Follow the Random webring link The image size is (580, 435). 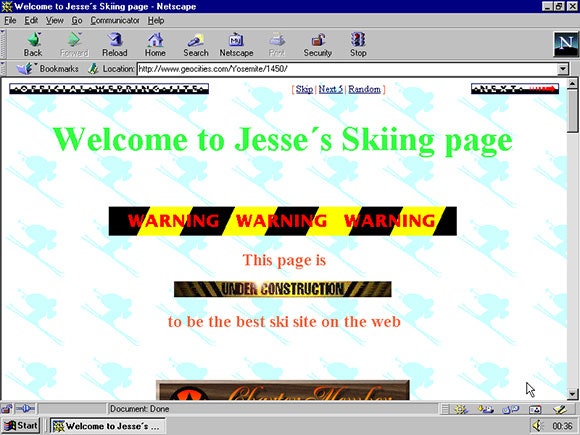pyautogui.click(x=364, y=89)
